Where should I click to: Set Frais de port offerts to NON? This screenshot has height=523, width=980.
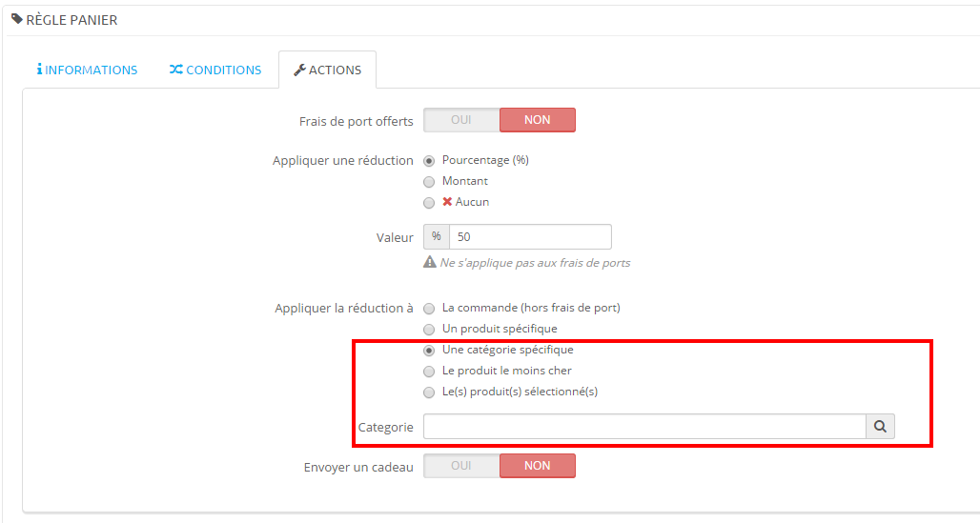[x=537, y=120]
